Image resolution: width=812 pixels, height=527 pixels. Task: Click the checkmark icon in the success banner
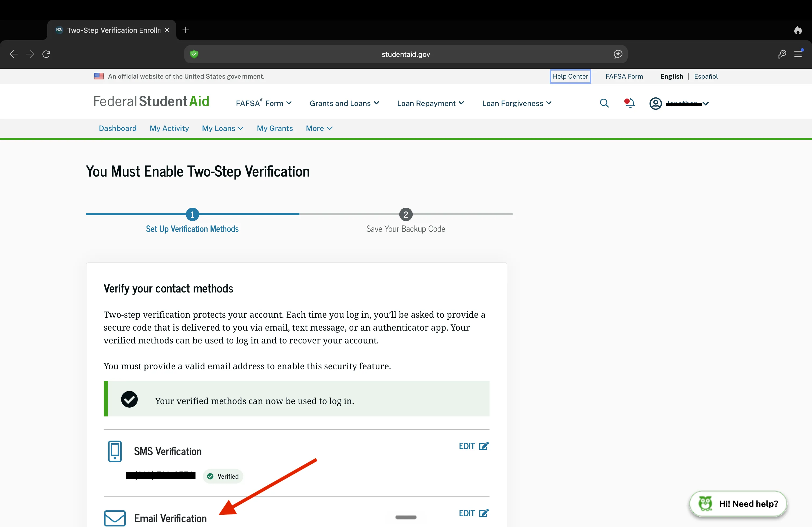tap(129, 399)
